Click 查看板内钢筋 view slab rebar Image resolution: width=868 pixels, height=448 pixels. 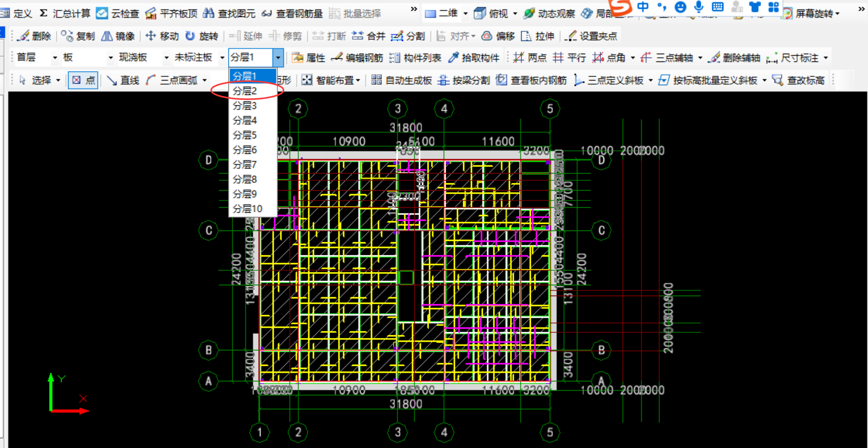(531, 80)
